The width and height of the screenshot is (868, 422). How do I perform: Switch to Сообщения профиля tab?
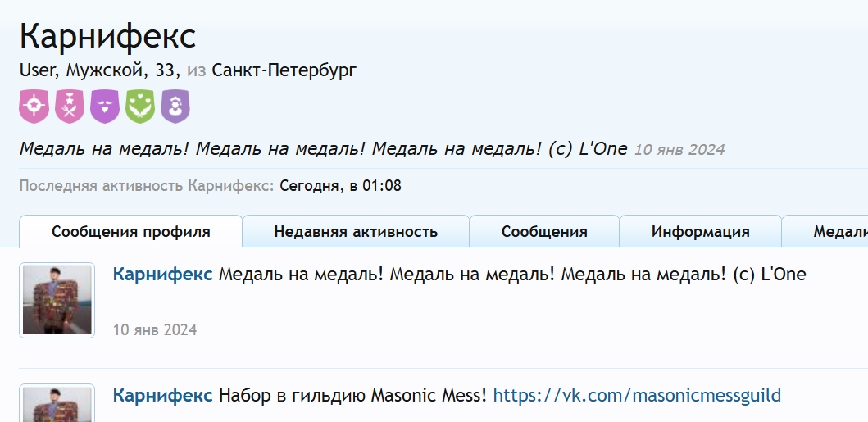(130, 231)
